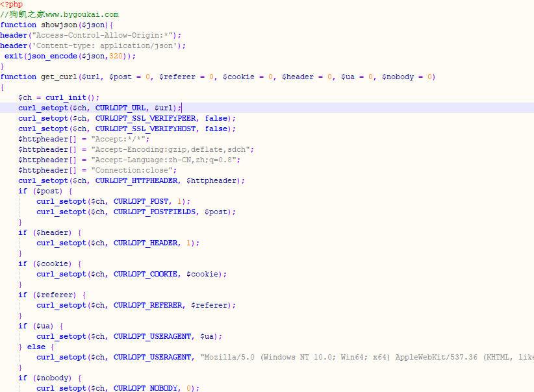
Task: Click the '<?php' opening tag
Action: click(x=12, y=4)
